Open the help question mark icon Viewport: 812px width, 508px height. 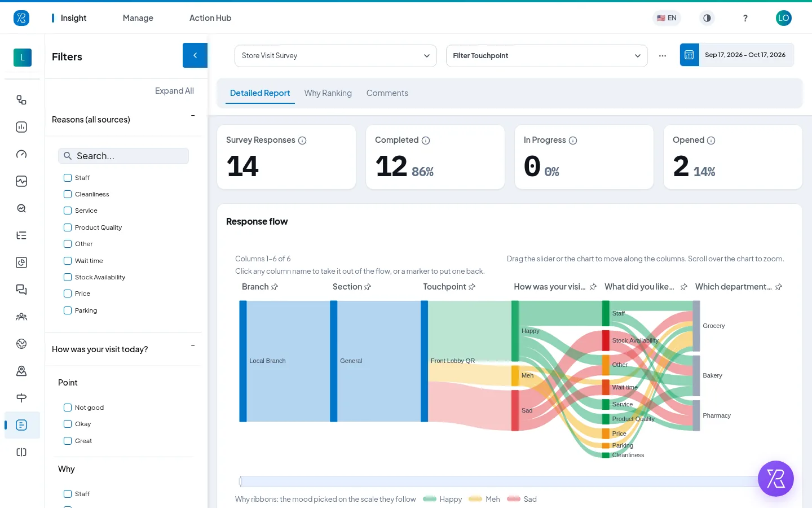coord(745,18)
